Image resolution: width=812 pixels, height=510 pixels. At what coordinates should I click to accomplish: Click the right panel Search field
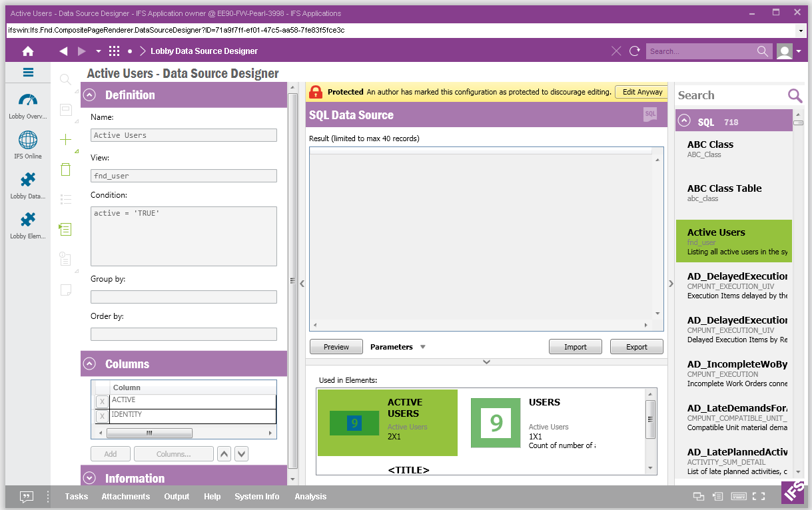pos(731,95)
